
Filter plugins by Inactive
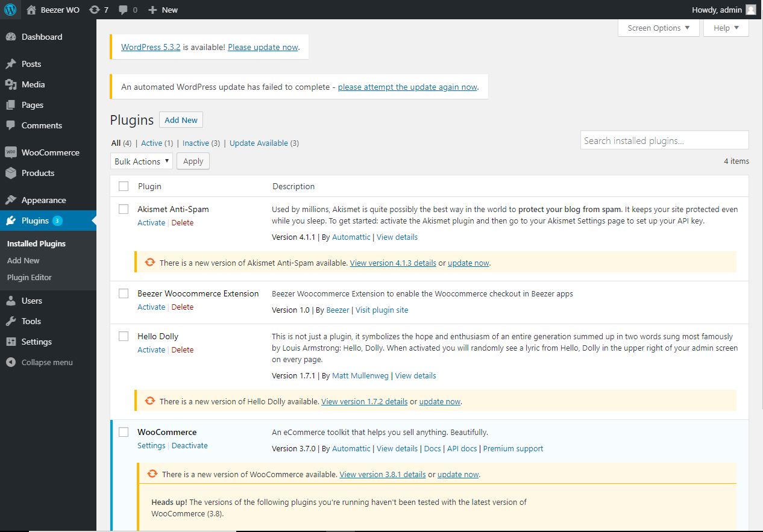click(196, 143)
